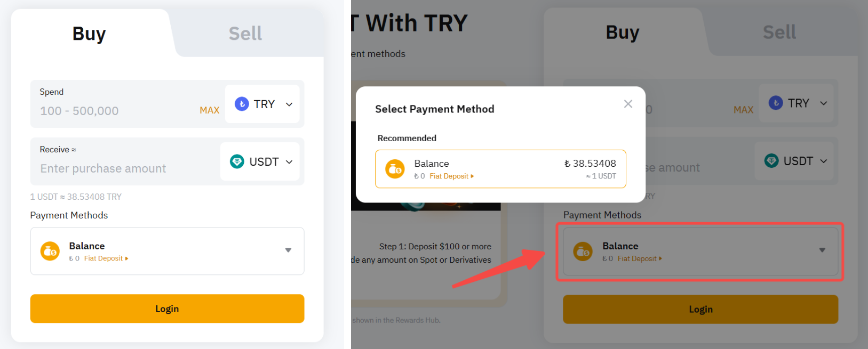Click the Balance wallet icon inside the payment dialog
868x349 pixels.
[395, 169]
